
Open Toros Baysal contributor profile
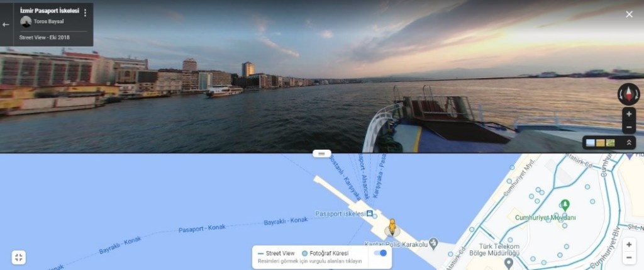click(48, 21)
